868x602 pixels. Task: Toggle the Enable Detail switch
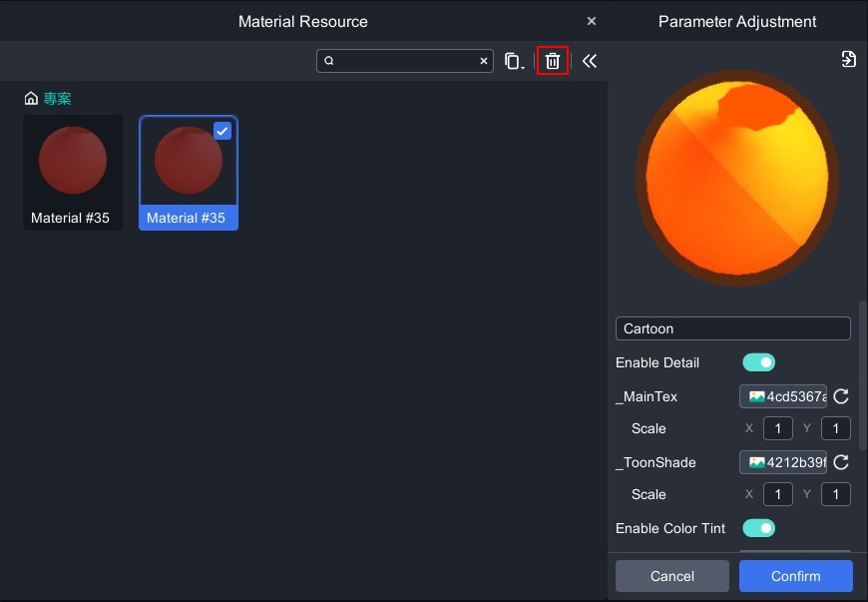coord(758,362)
